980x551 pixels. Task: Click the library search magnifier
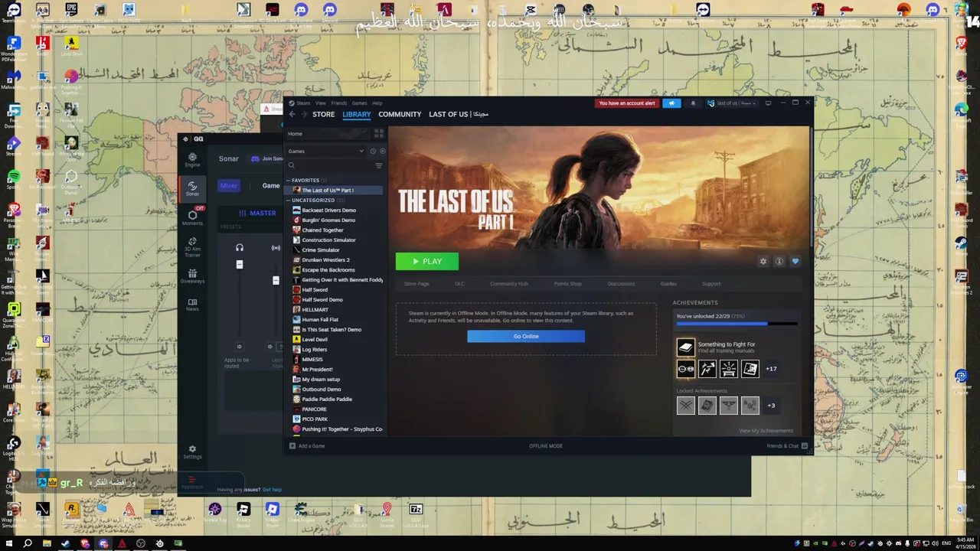(292, 165)
